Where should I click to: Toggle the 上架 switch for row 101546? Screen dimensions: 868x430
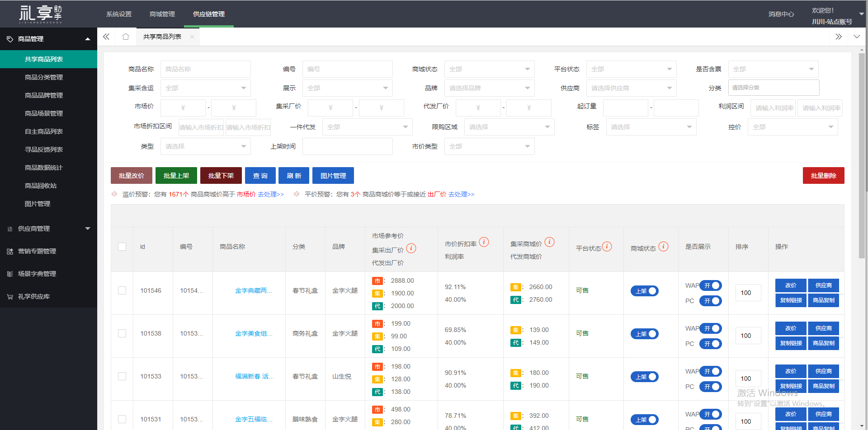[645, 291]
